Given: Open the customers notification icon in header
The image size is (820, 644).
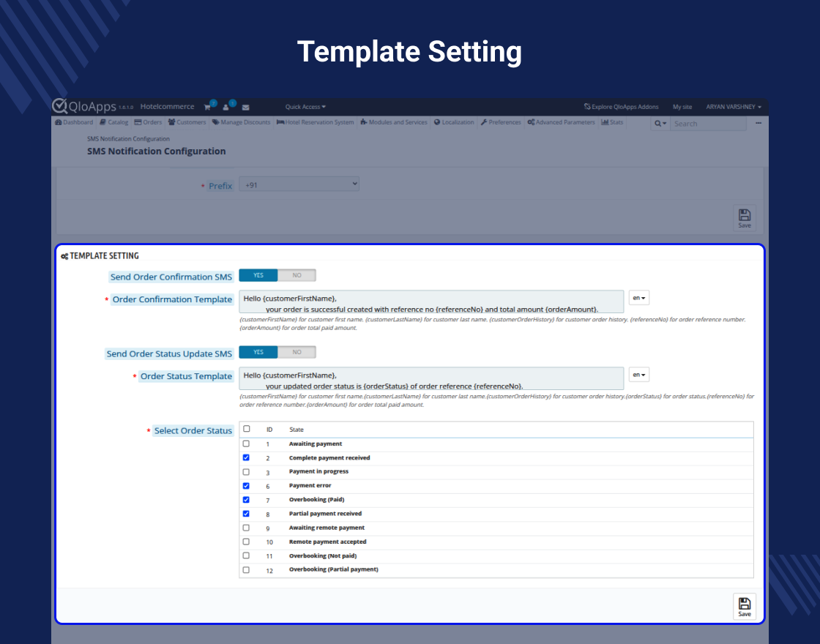Looking at the screenshot, I should 226,107.
